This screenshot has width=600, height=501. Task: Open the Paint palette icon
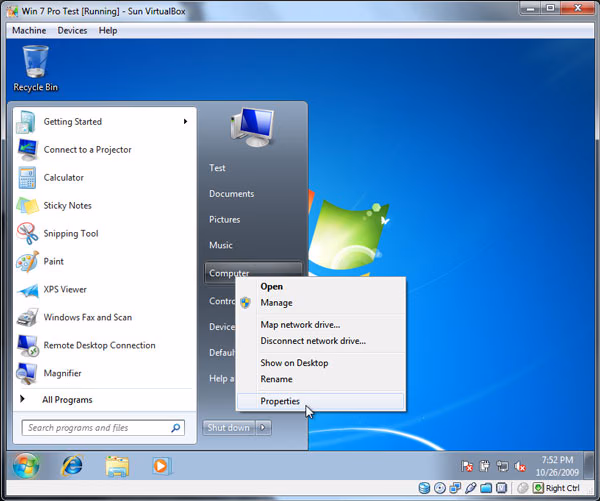click(x=27, y=261)
